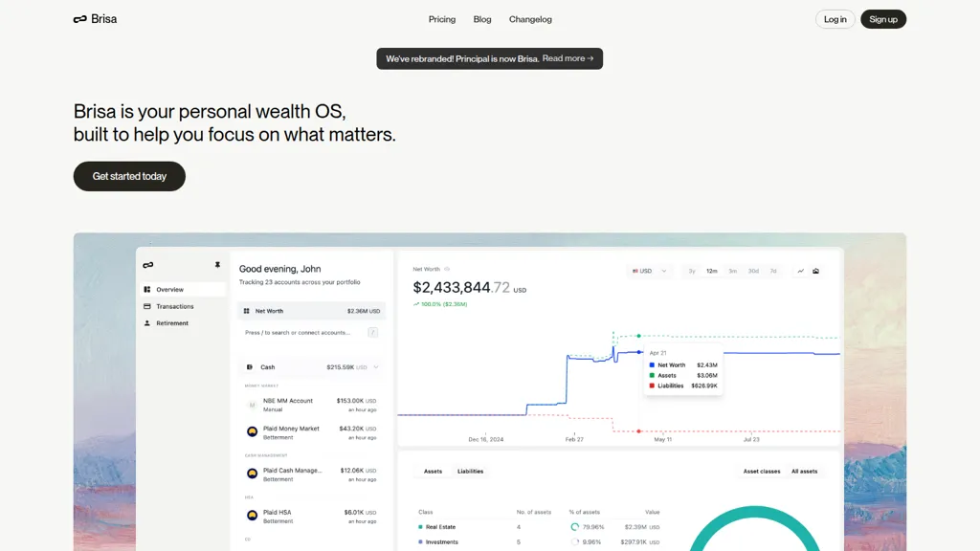Click green Assets legend swatch
The width and height of the screenshot is (980, 551).
pyautogui.click(x=652, y=375)
